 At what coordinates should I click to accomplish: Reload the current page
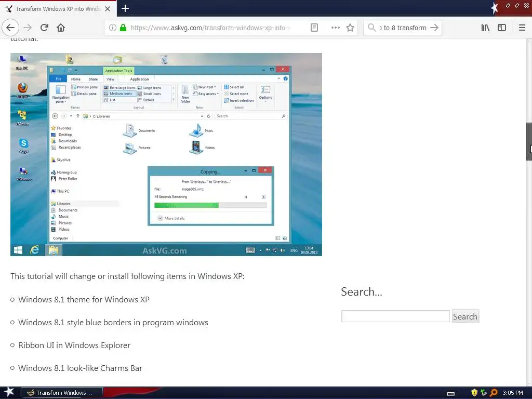[44, 28]
